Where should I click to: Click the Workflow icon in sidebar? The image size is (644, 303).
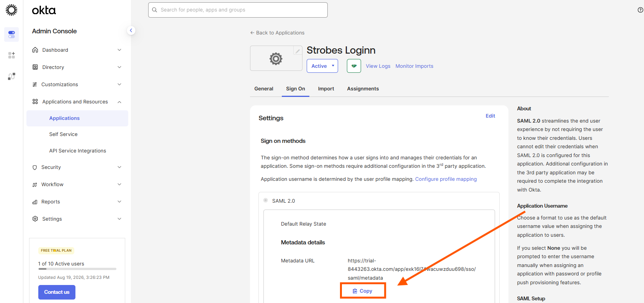coord(35,185)
